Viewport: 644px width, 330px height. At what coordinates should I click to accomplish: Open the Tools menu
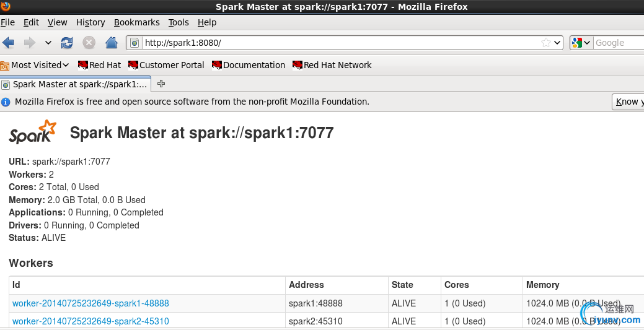(x=179, y=22)
